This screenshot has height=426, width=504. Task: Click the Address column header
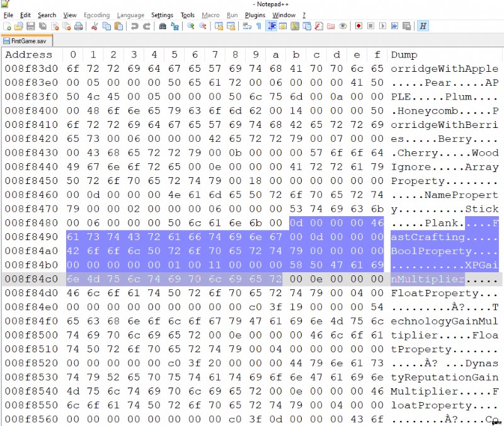[x=28, y=55]
